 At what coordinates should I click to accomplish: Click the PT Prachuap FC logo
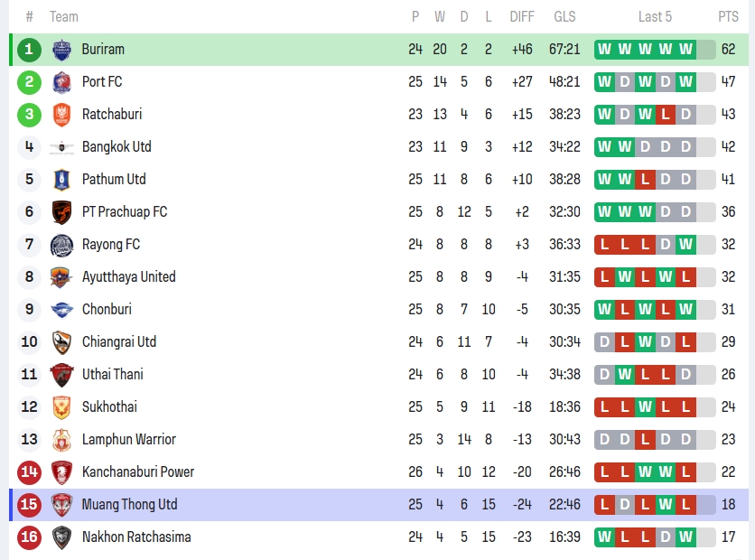coord(61,212)
